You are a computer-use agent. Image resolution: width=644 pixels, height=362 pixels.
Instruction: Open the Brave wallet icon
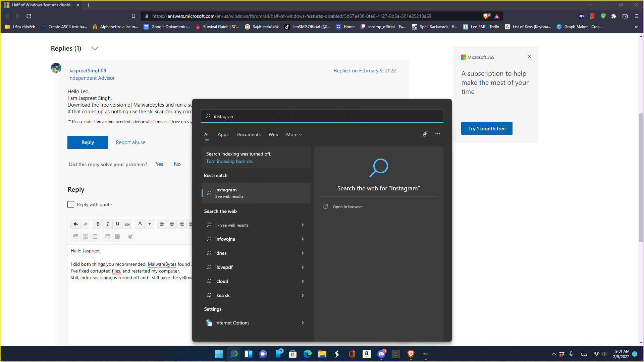point(625,16)
